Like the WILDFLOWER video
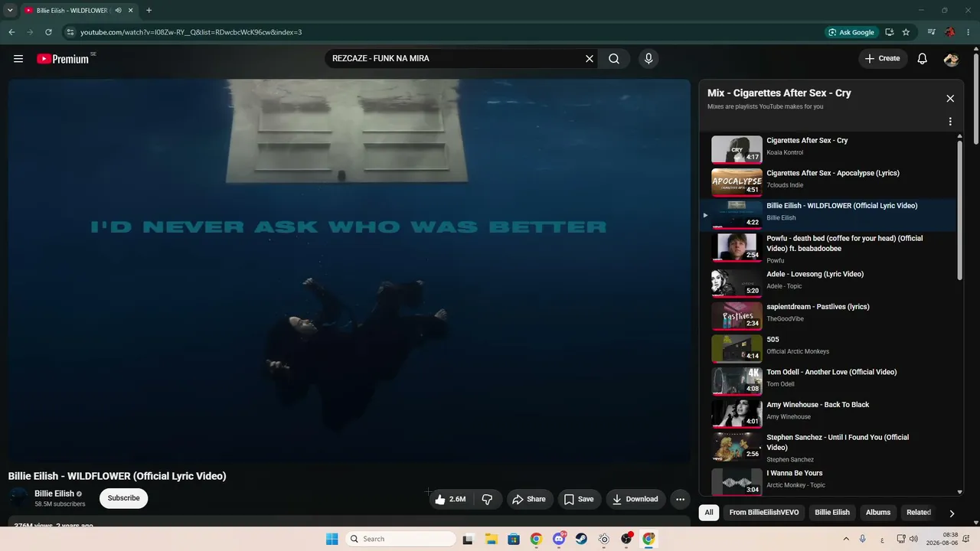Screen dimensions: 980x551 click(x=450, y=499)
